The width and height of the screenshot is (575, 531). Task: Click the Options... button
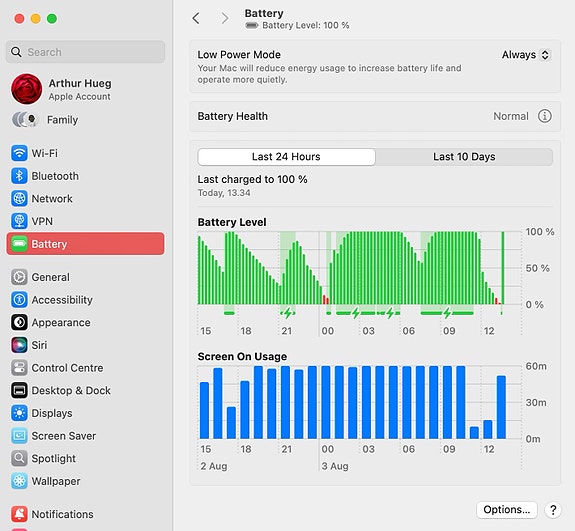[x=506, y=510]
